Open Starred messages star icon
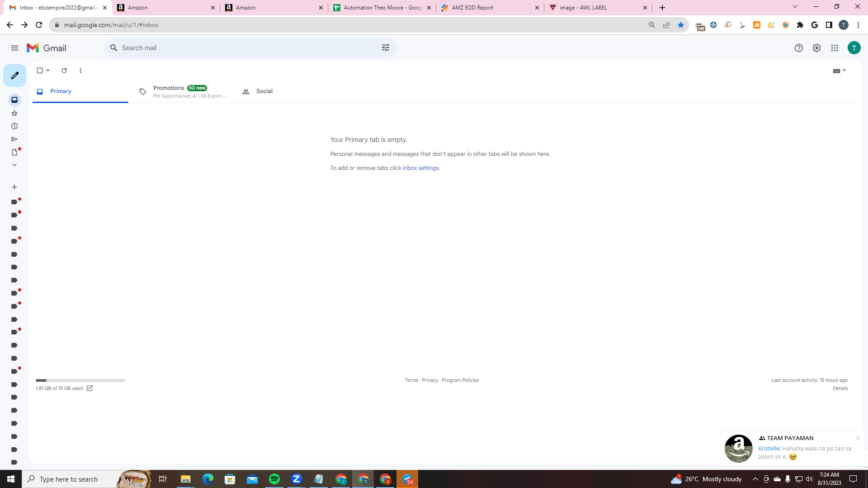This screenshot has width=868, height=488. [x=14, y=113]
